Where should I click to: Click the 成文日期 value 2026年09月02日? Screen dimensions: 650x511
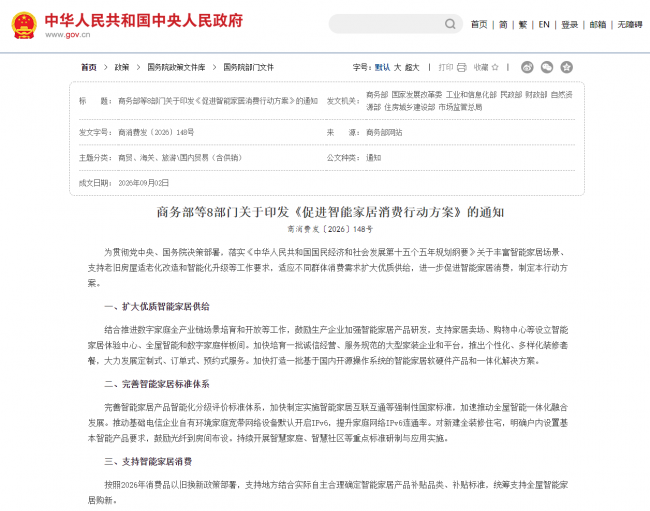click(143, 183)
